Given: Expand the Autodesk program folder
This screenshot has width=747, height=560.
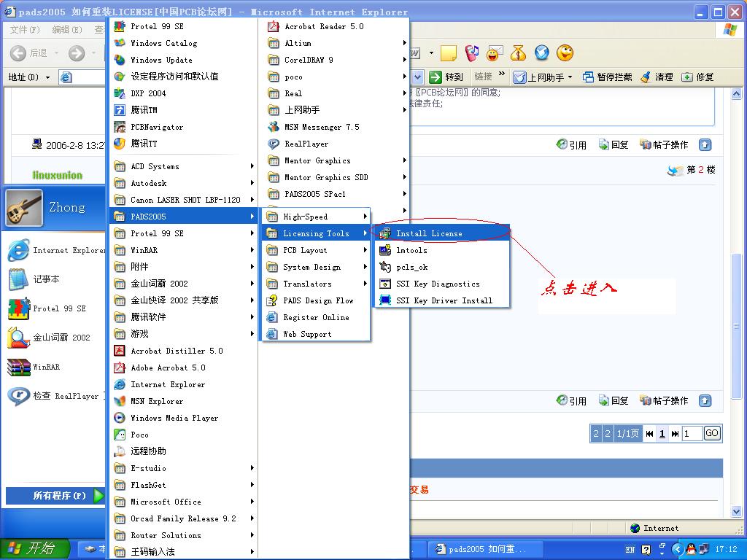Looking at the screenshot, I should [183, 183].
